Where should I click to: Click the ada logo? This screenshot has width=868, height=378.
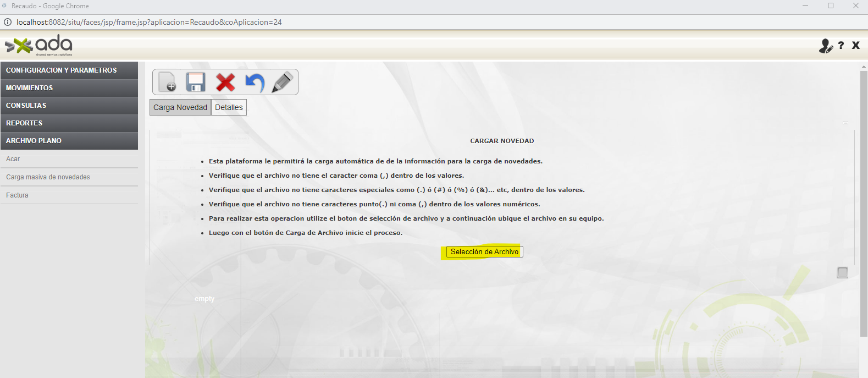pos(39,45)
